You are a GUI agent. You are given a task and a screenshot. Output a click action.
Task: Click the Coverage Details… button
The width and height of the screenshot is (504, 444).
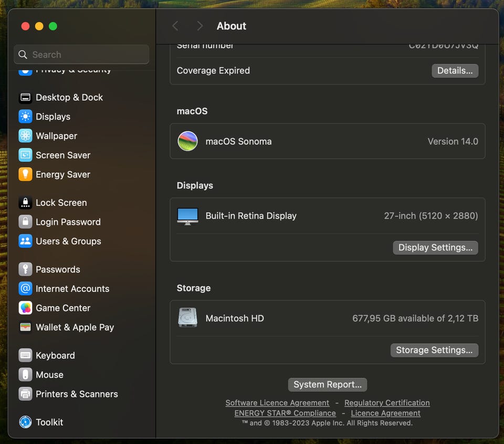point(455,71)
